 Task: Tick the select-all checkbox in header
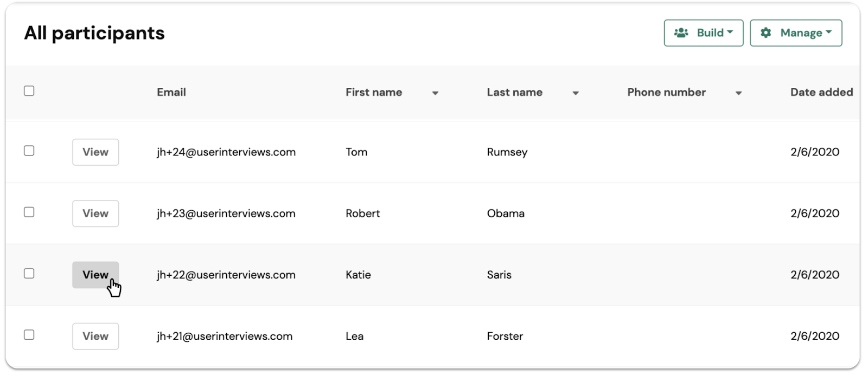[29, 91]
